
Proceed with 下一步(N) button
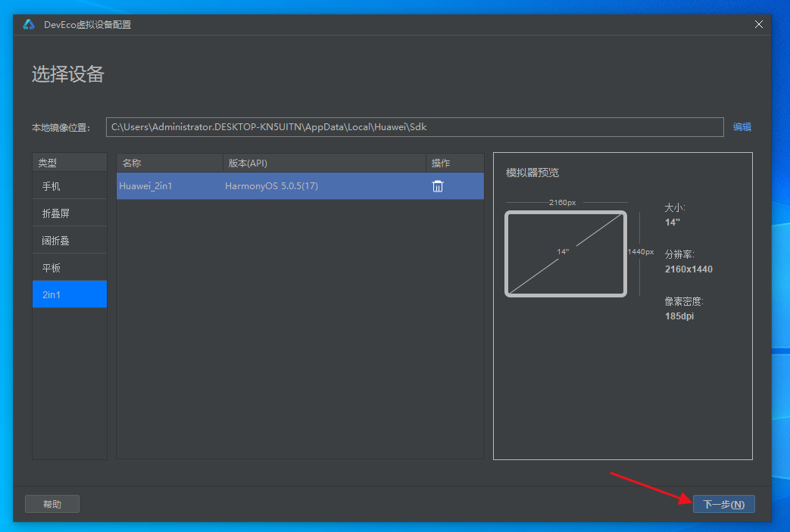[723, 504]
